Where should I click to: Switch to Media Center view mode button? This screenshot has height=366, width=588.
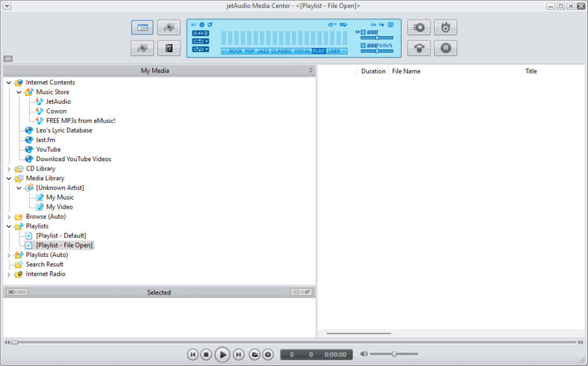point(142,28)
